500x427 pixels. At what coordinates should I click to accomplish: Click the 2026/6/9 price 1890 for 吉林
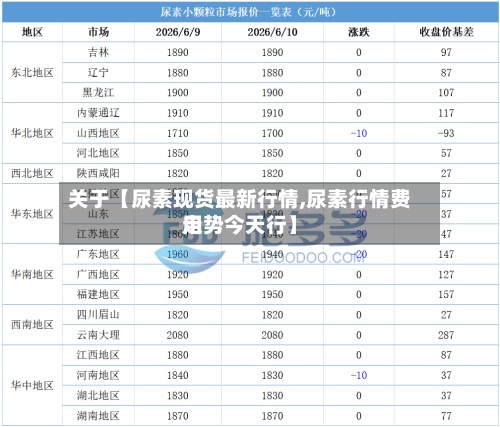coord(178,52)
